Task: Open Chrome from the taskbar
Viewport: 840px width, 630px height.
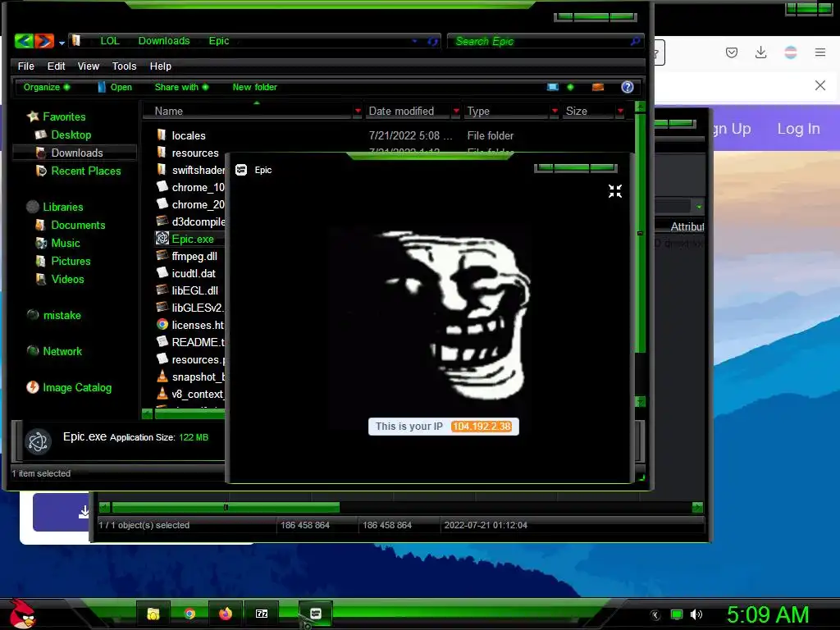Action: (x=189, y=614)
